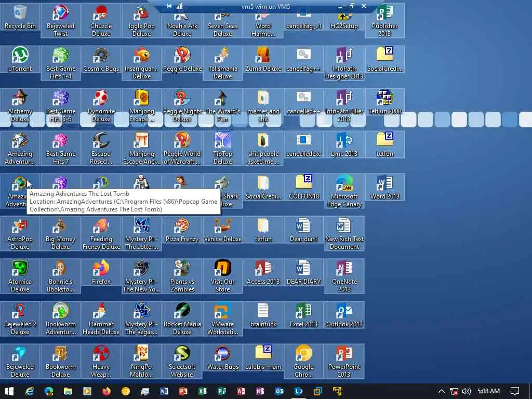Select NingPo MahJong icon
The width and height of the screenshot is (532, 399).
(141, 362)
